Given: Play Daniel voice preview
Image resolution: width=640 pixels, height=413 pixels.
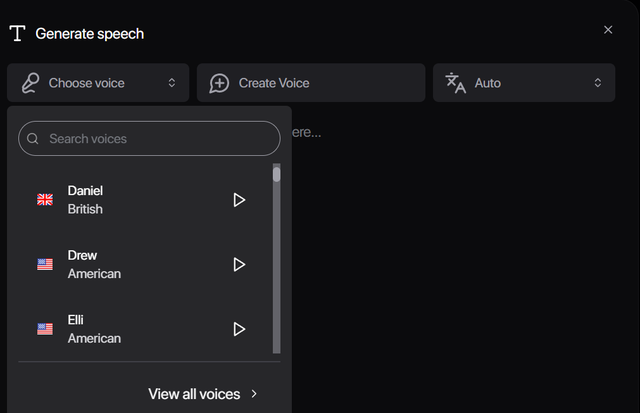Looking at the screenshot, I should [x=239, y=200].
